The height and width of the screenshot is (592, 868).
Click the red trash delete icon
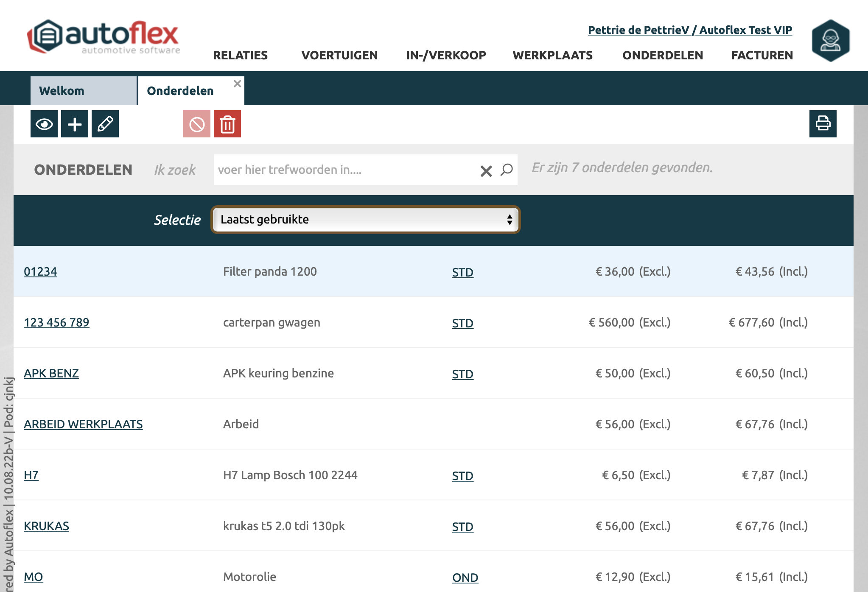(227, 124)
